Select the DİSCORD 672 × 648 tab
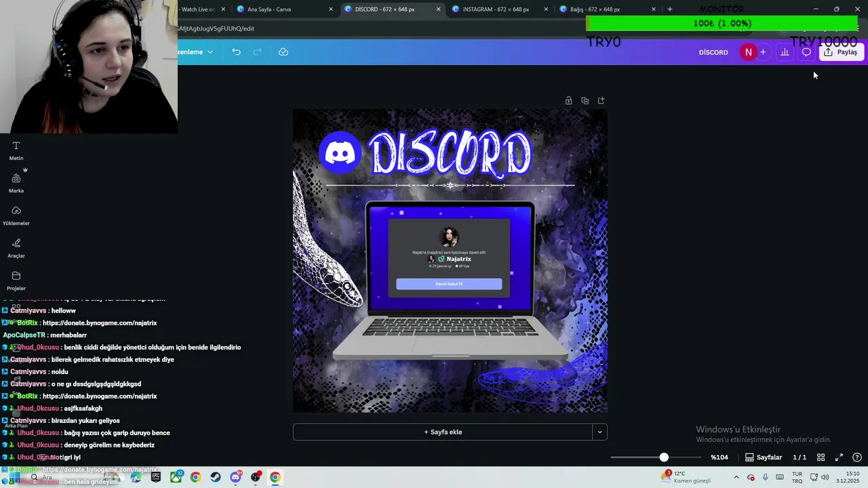Image resolution: width=868 pixels, height=488 pixels. pos(392,9)
